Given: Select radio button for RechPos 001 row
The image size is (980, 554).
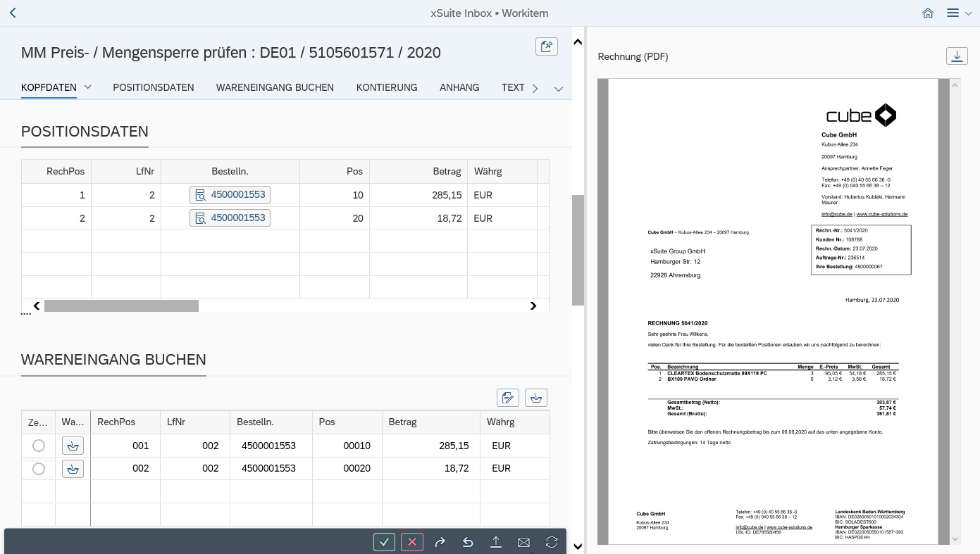Looking at the screenshot, I should [x=39, y=446].
